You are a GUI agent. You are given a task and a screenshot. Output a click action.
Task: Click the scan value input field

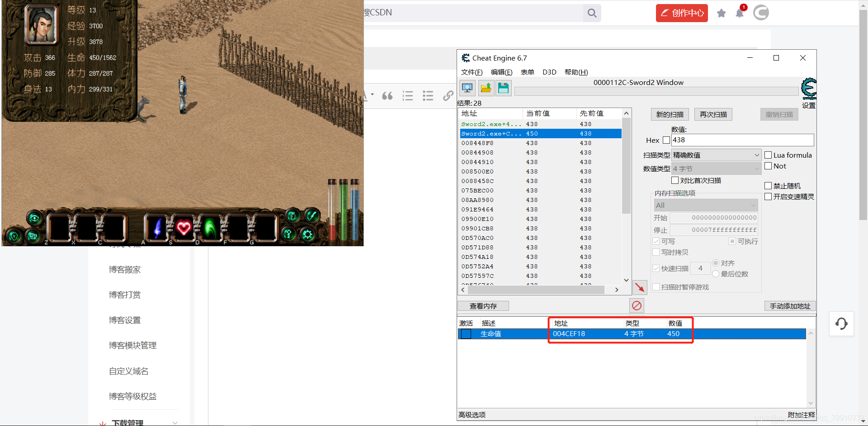coord(742,140)
